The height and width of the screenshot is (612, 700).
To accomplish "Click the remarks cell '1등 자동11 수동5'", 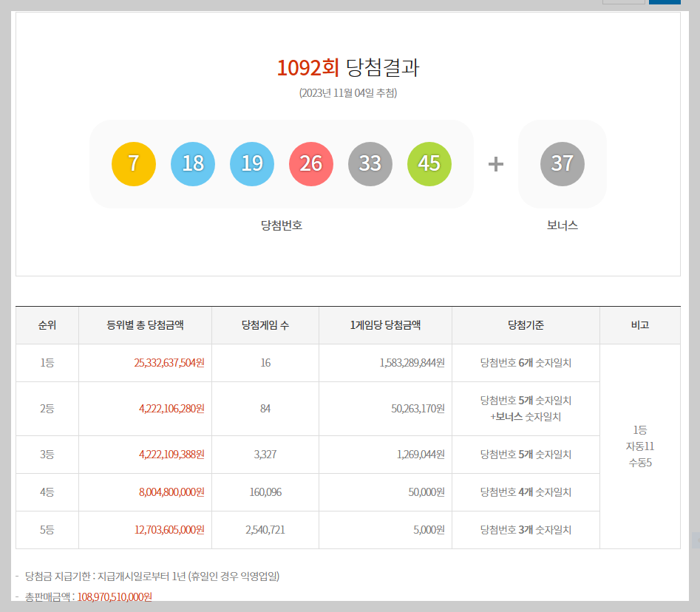I will pyautogui.click(x=639, y=446).
